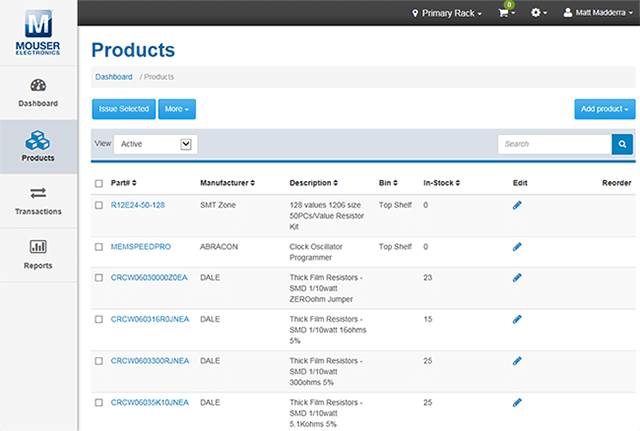Click the magnifier search button

point(622,144)
